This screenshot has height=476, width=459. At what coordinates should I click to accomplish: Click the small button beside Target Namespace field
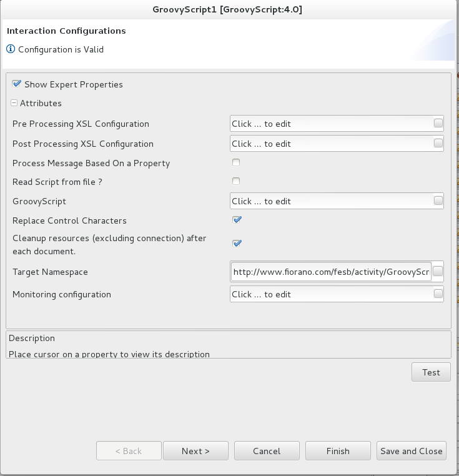tap(437, 271)
